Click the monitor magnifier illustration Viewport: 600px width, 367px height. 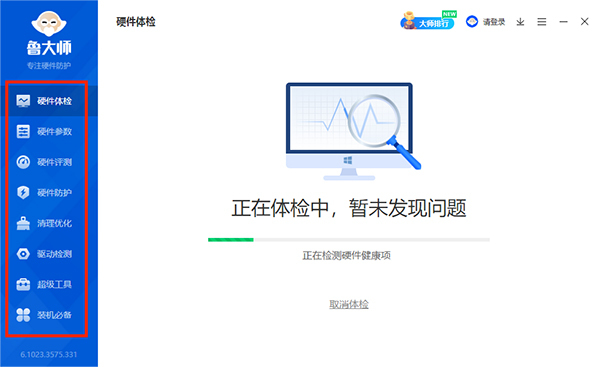click(x=353, y=131)
